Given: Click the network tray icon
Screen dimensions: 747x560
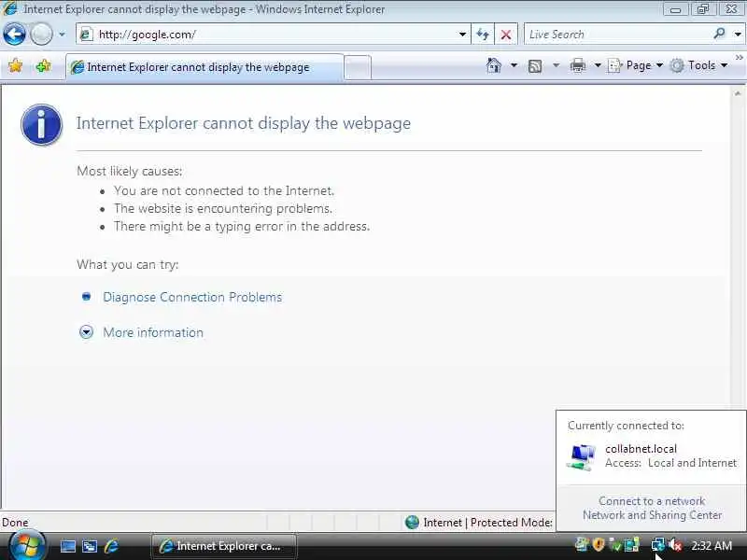Looking at the screenshot, I should (658, 544).
